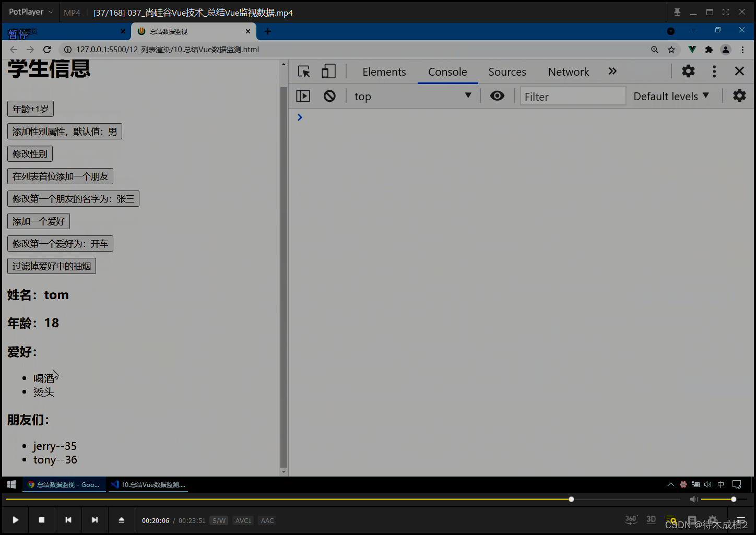Open the Windows Start menu
Image resolution: width=756 pixels, height=535 pixels.
[11, 484]
